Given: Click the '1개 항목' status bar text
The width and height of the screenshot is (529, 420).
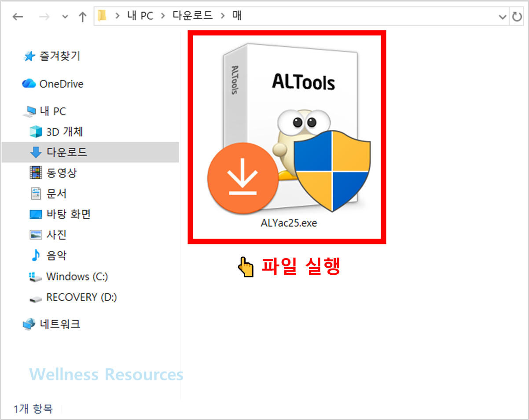Looking at the screenshot, I should click(x=33, y=409).
